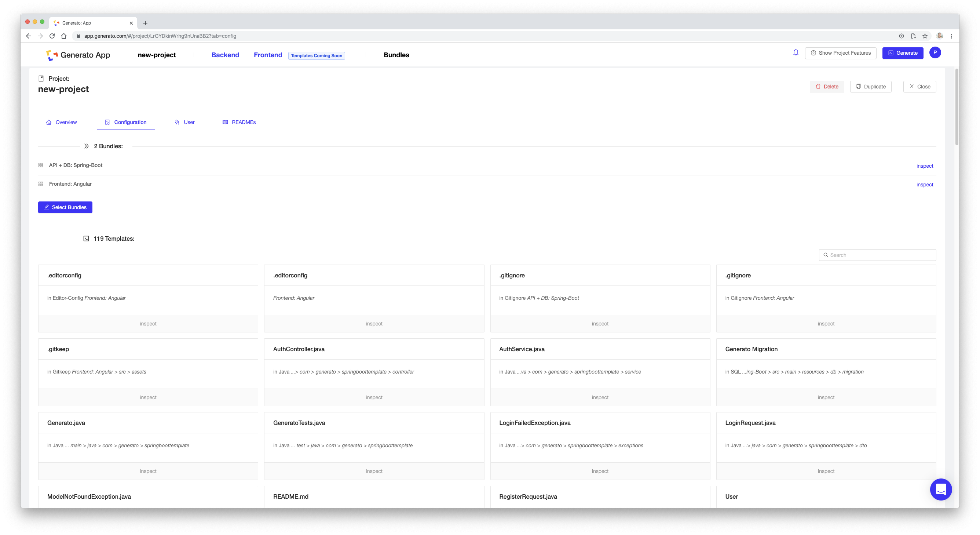980x535 pixels.
Task: Inspect .editorconfig template in Editor-Config Frontend: Angular
Action: [x=148, y=323]
